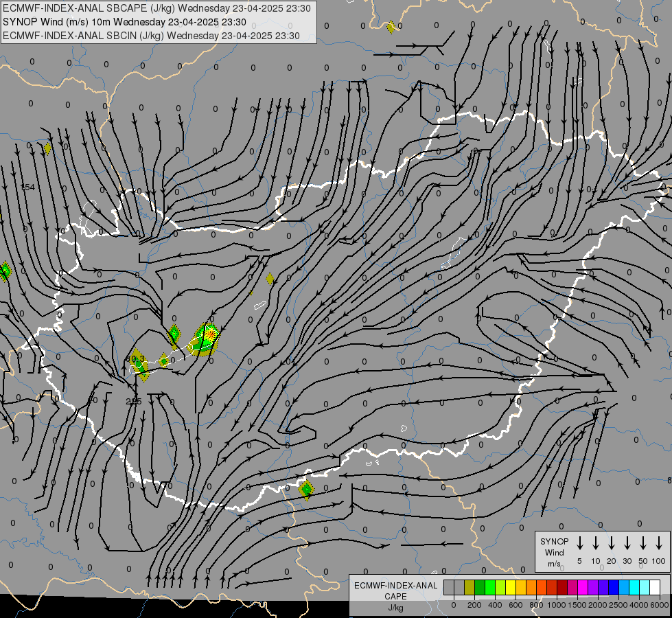Image resolution: width=672 pixels, height=618 pixels.
Task: Click the green CAPE diamond on southern border
Action: click(x=306, y=490)
